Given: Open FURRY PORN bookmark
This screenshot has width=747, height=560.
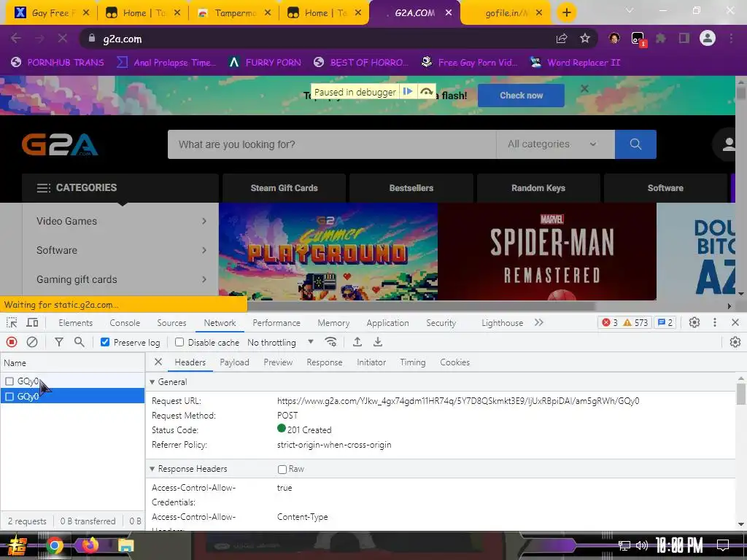Looking at the screenshot, I should coord(266,63).
